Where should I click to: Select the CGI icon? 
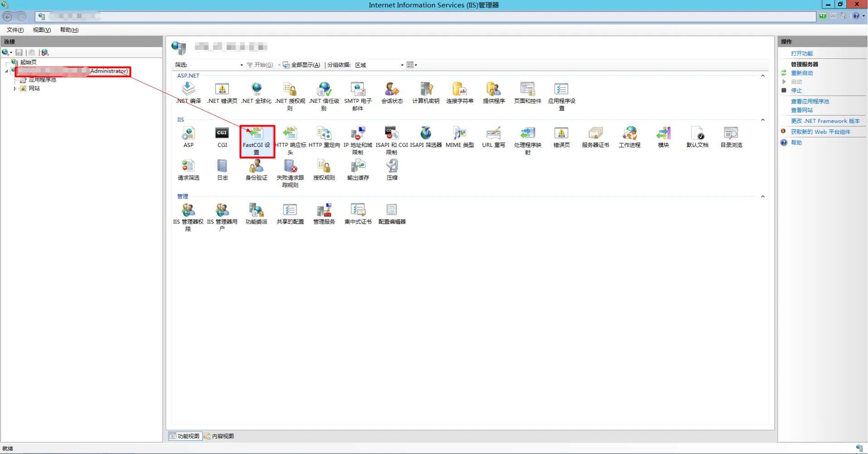coord(222,137)
